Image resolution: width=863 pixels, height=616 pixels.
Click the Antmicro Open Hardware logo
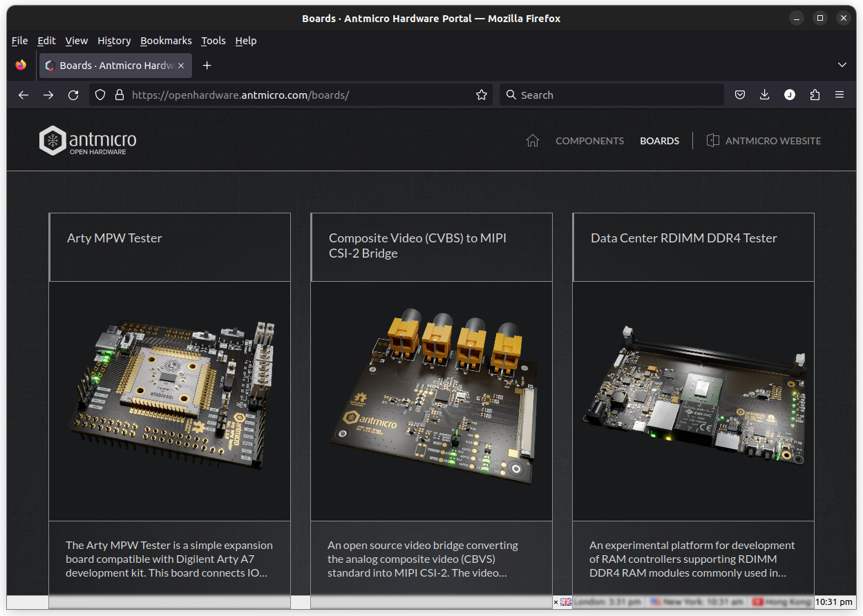(x=88, y=141)
